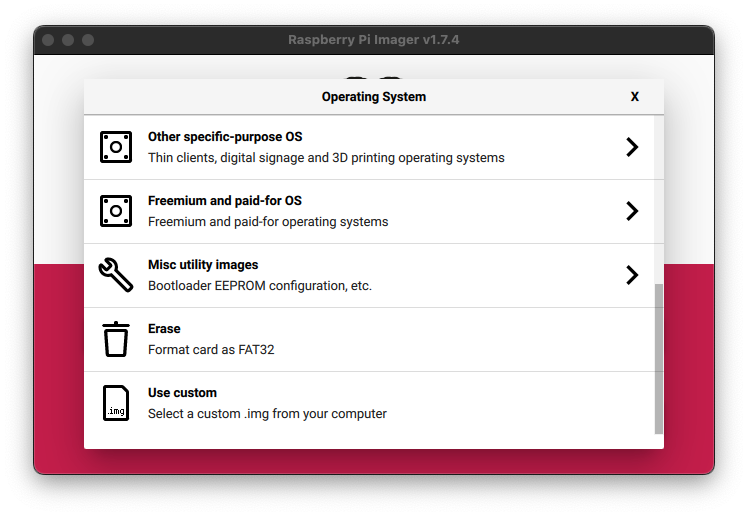Select the "Other specific-purpose OS" title
Viewport: 748px width, 516px height.
click(225, 137)
